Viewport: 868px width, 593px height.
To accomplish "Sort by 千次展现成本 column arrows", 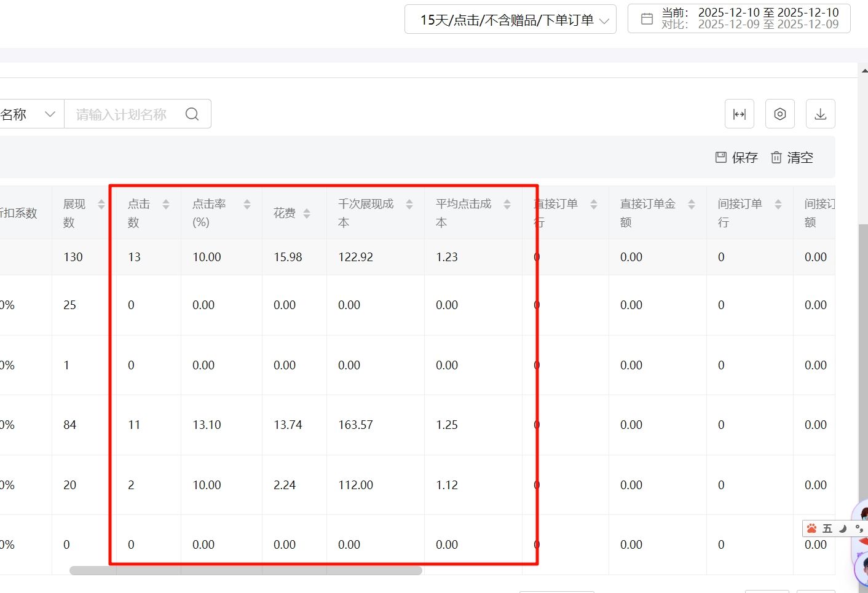I will (409, 205).
